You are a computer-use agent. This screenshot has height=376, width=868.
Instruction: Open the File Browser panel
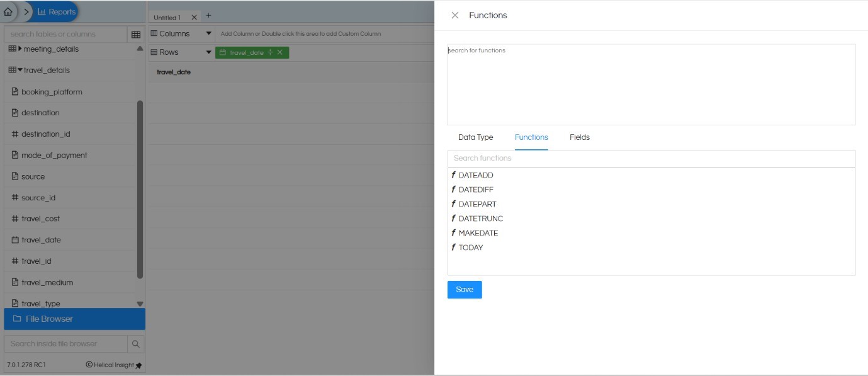74,319
